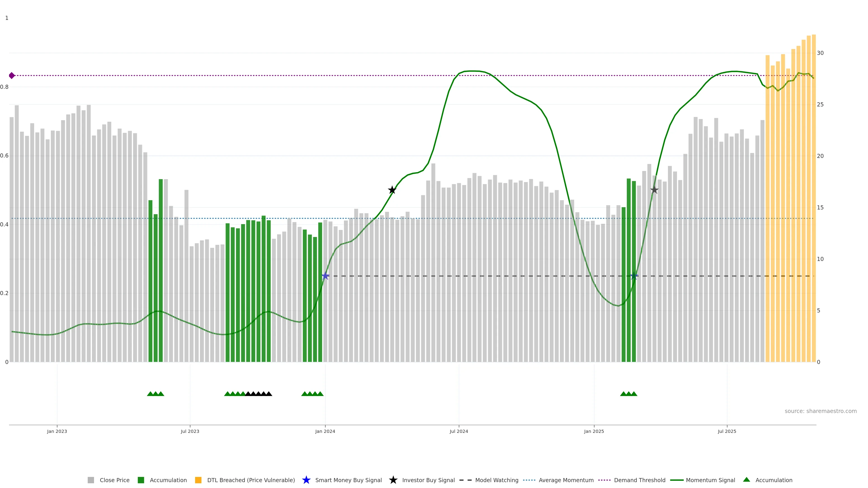Click source: sharemaestro.com text
The height and width of the screenshot is (488, 868).
point(821,411)
